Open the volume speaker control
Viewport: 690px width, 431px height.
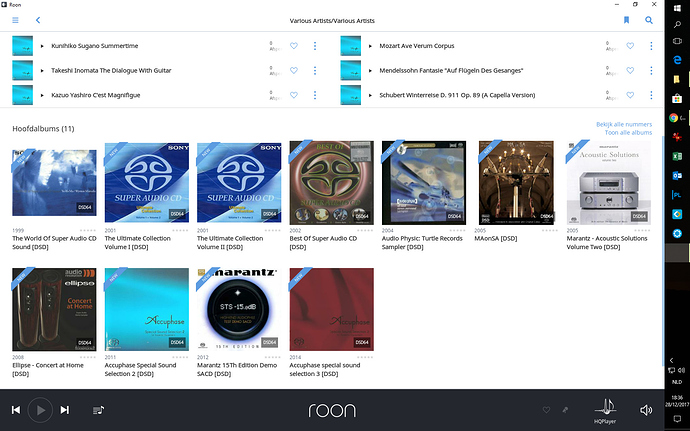pyautogui.click(x=646, y=410)
